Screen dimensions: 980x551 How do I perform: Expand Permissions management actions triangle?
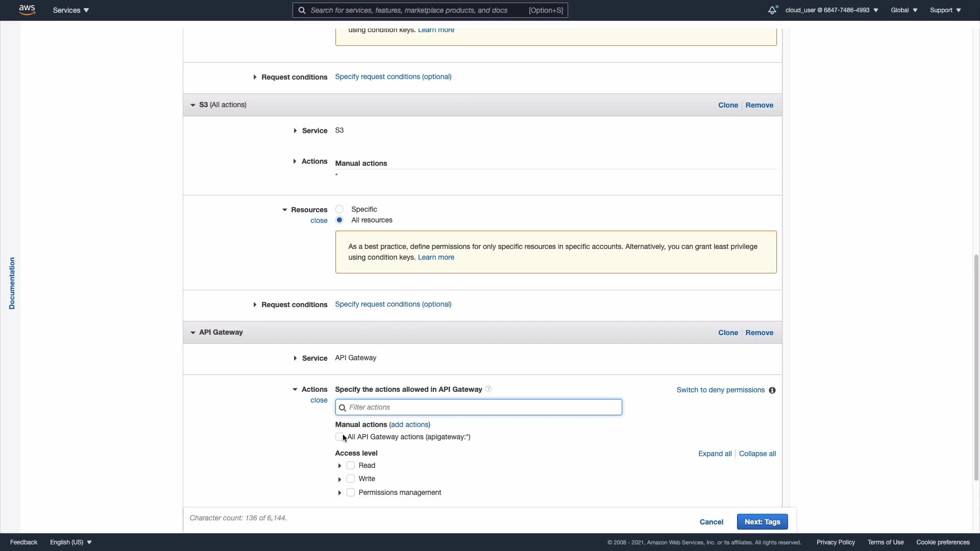(x=339, y=493)
